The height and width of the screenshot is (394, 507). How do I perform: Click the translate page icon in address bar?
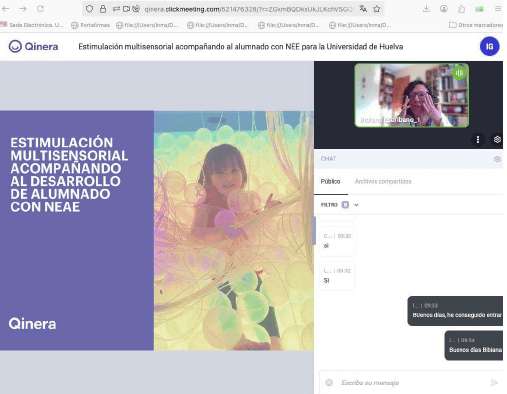(363, 9)
